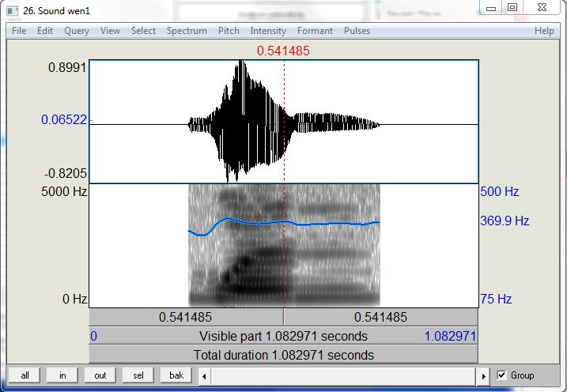The height and width of the screenshot is (392, 567).
Task: Toggle the Group checkbox
Action: pos(501,375)
